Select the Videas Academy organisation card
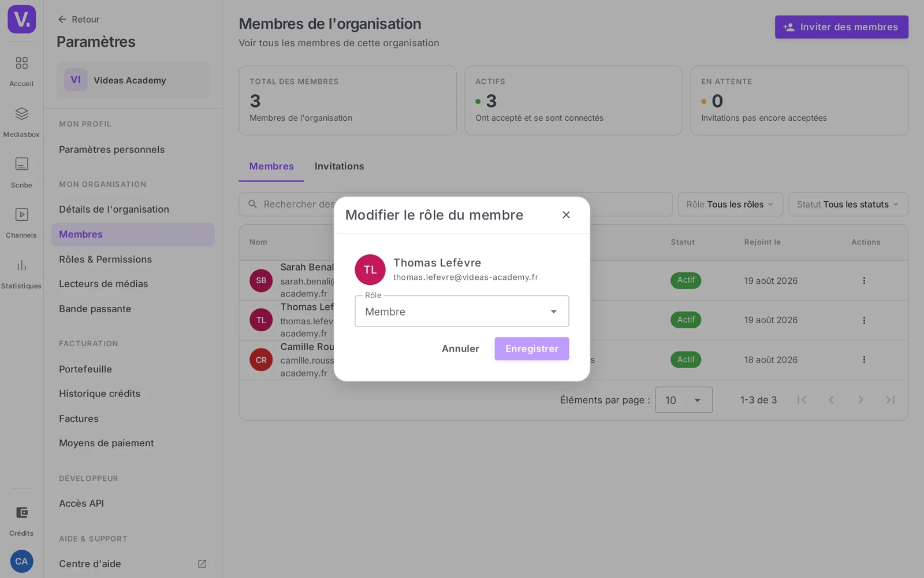The image size is (924, 578). 133,80
